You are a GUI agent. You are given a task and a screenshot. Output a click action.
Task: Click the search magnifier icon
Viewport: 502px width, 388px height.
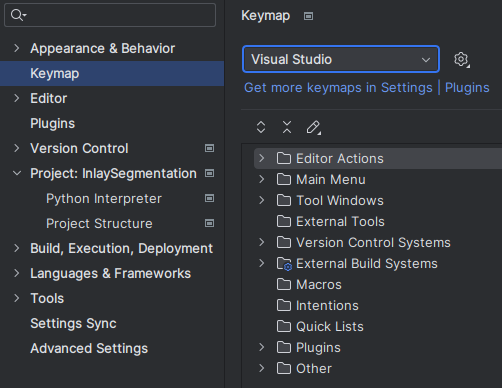click(18, 15)
